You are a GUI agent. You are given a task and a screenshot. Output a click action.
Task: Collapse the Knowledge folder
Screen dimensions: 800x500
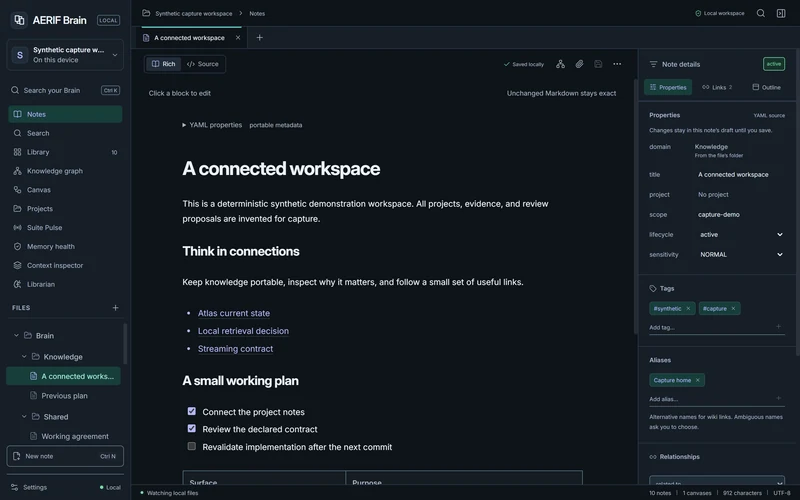[24, 357]
